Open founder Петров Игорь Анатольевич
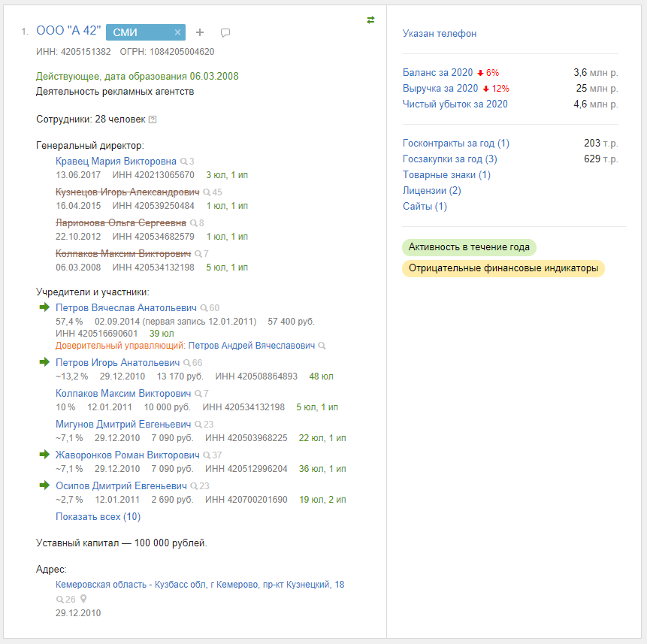The image size is (647, 644). [x=117, y=363]
